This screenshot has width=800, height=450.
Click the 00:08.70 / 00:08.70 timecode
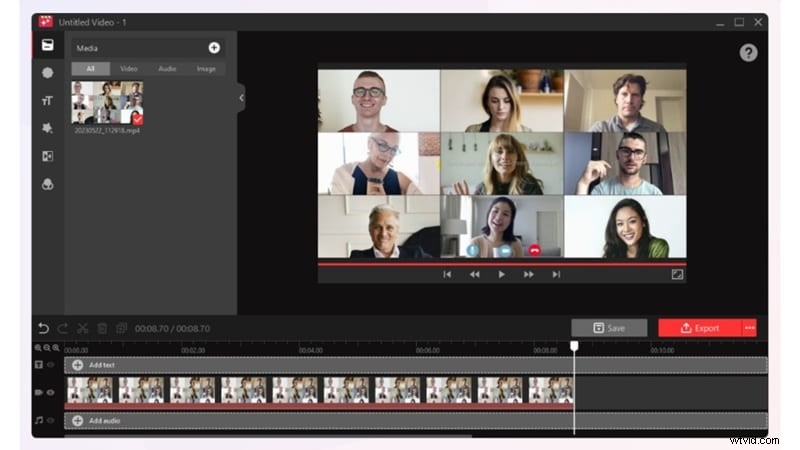click(x=172, y=329)
